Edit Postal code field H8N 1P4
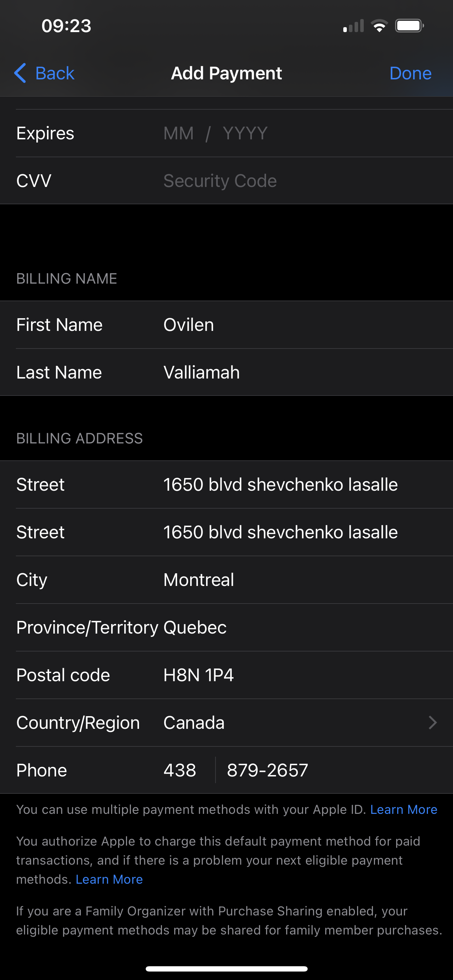Image resolution: width=453 pixels, height=980 pixels. [x=226, y=675]
